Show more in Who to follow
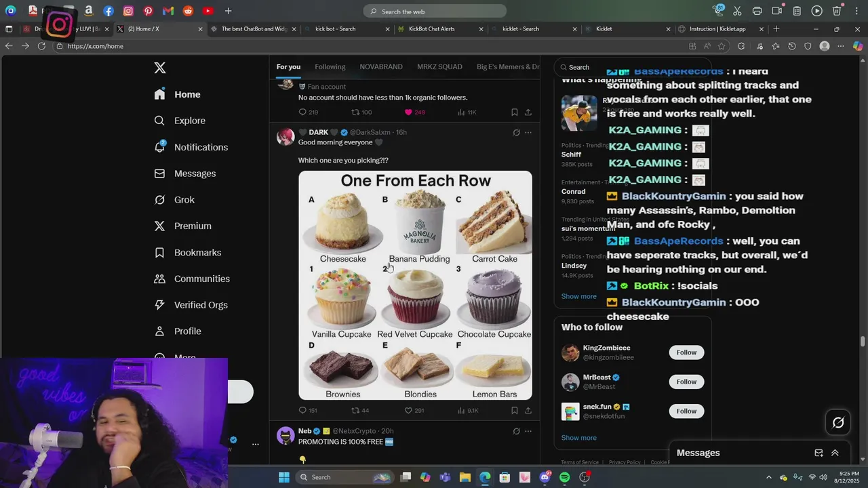This screenshot has width=868, height=488. (x=579, y=438)
